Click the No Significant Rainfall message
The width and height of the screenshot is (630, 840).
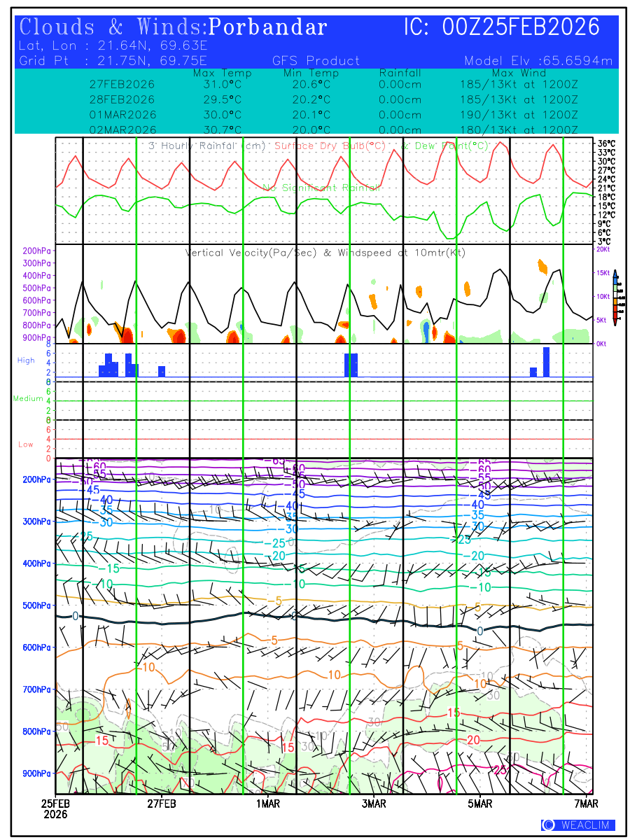pos(323,188)
